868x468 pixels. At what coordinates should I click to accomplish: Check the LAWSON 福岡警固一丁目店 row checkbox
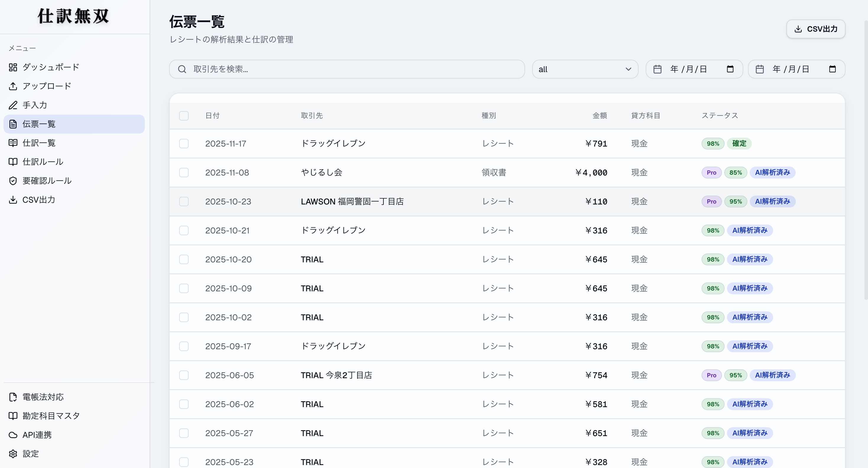click(184, 202)
